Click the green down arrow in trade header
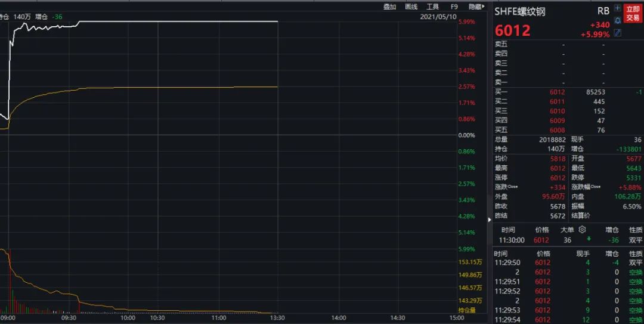 [x=589, y=239]
